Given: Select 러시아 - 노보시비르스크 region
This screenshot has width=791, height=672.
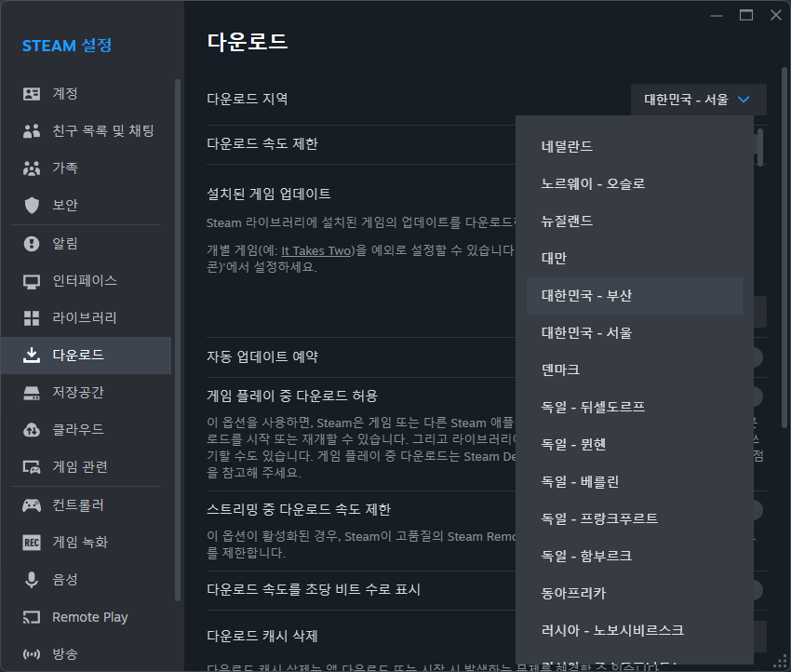Looking at the screenshot, I should coord(634,631).
